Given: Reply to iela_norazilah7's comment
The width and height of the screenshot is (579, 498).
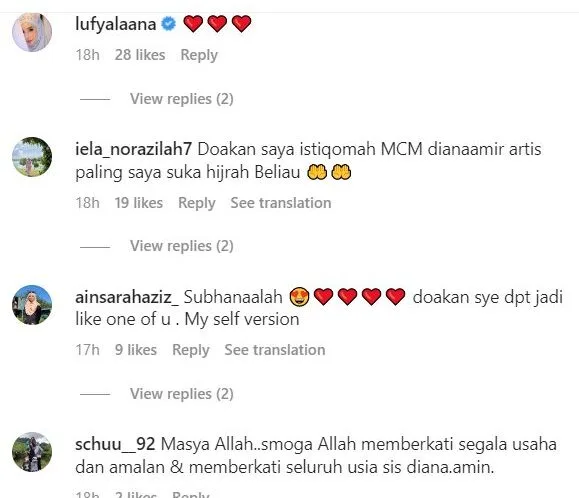Looking at the screenshot, I should 197,203.
